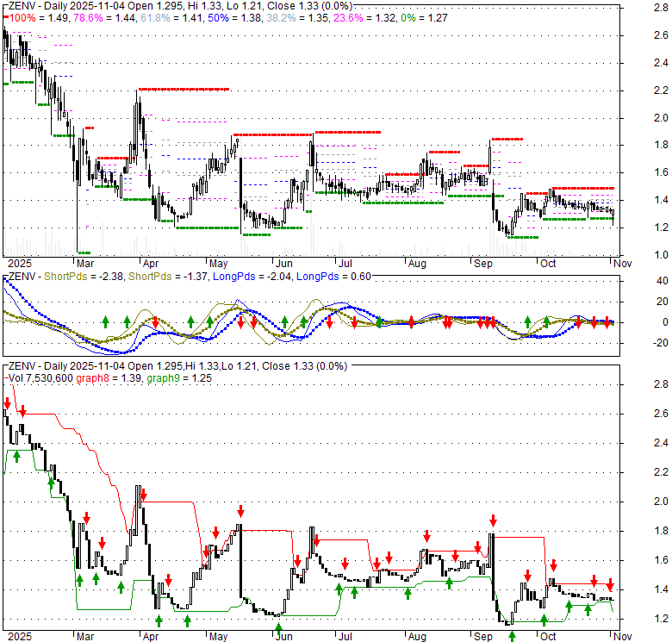Click the 'May' month label on the top chart
Viewport: 672px width, 642px height.
[219, 264]
